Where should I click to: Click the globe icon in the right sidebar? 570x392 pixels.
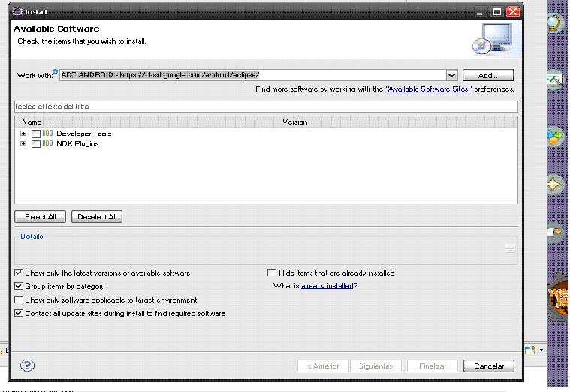[x=554, y=23]
